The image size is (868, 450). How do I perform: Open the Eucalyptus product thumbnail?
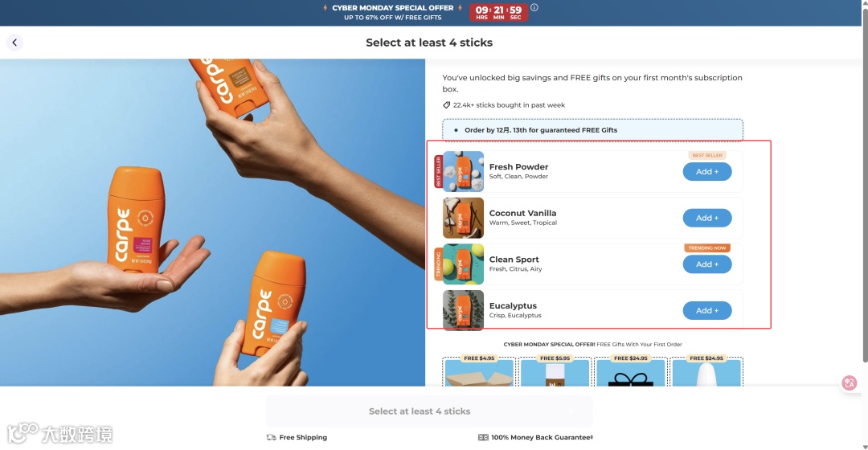click(464, 310)
